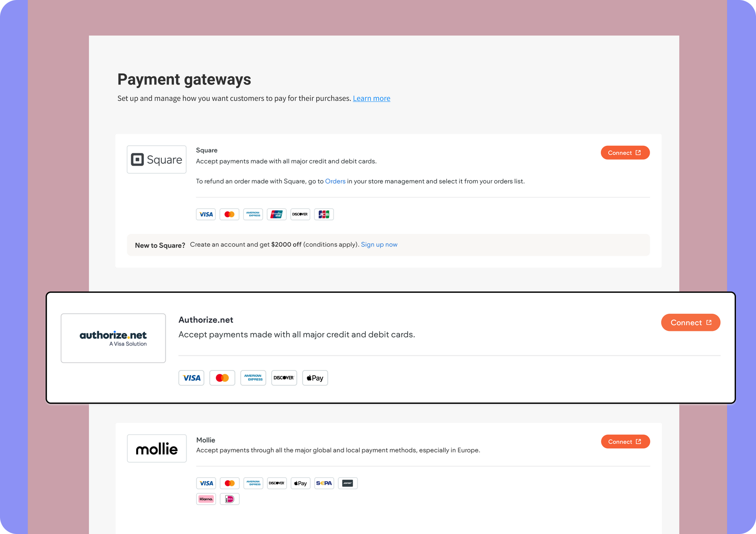Image resolution: width=756 pixels, height=534 pixels.
Task: Click the UnionPay card icon under Square
Action: pyautogui.click(x=276, y=214)
